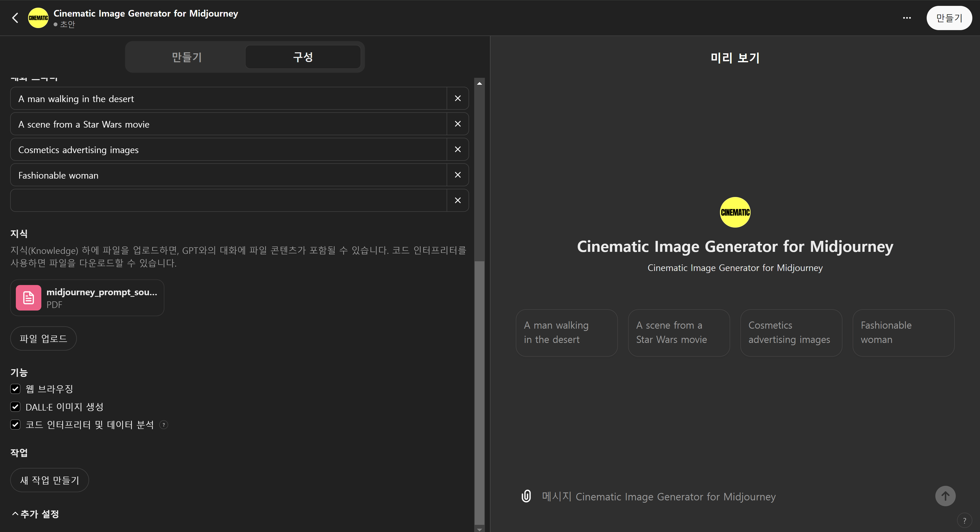Click the empty conversation starter input field
The height and width of the screenshot is (532, 980).
pos(228,200)
